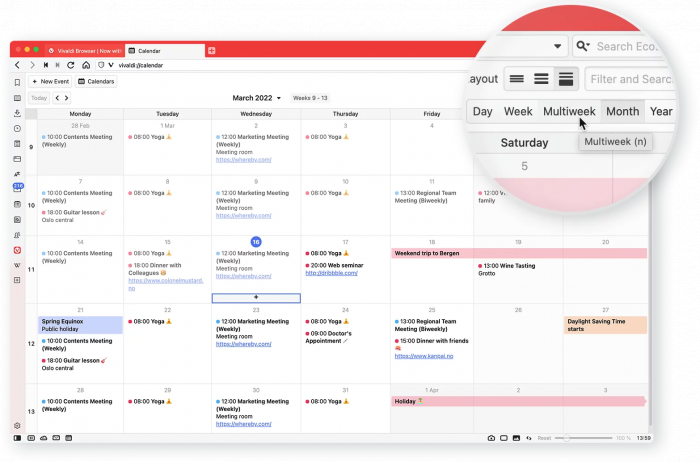Open dribbble.com link on 17 March

pyautogui.click(x=331, y=273)
